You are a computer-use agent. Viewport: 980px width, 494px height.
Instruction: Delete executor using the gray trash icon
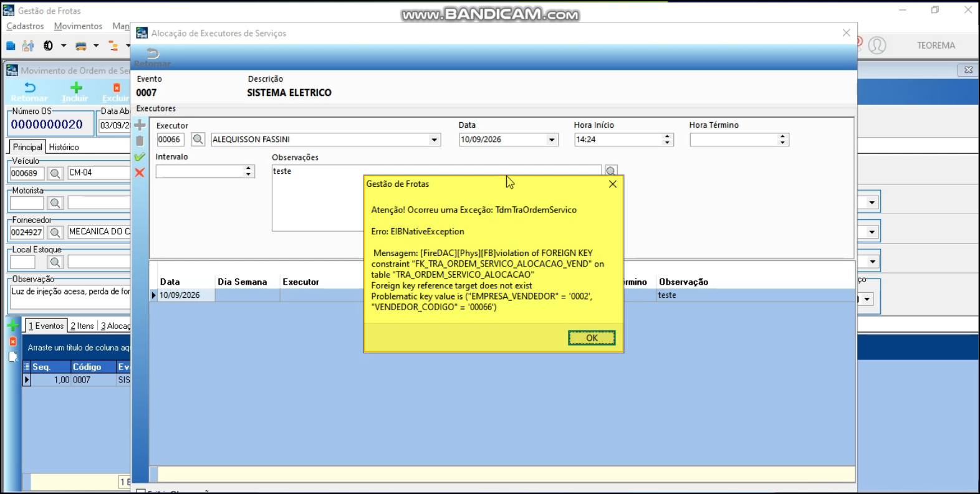(140, 141)
